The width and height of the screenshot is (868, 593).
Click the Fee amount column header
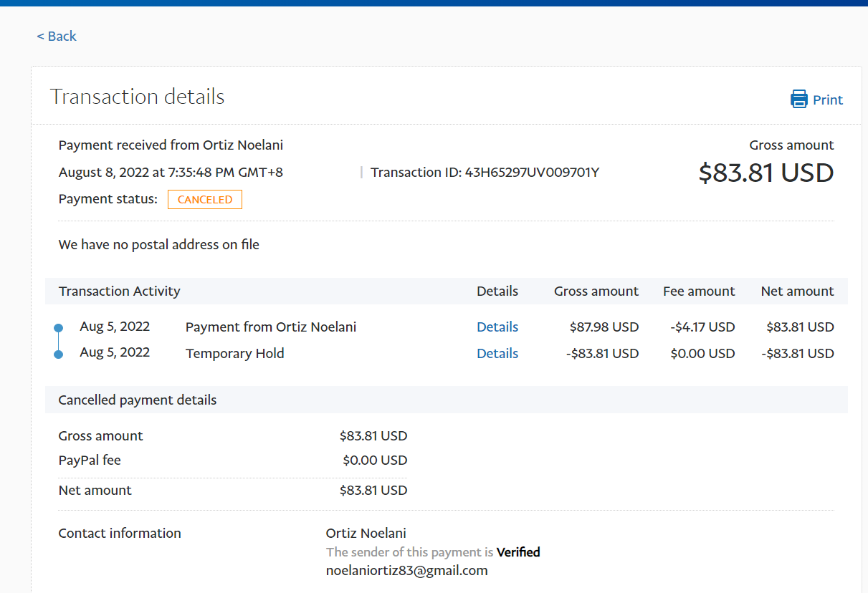click(699, 291)
